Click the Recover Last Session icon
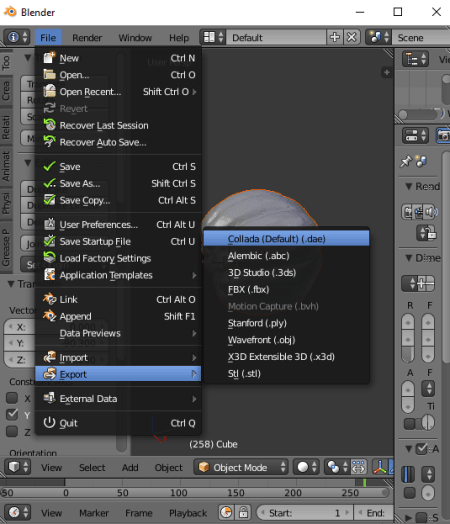 49,125
